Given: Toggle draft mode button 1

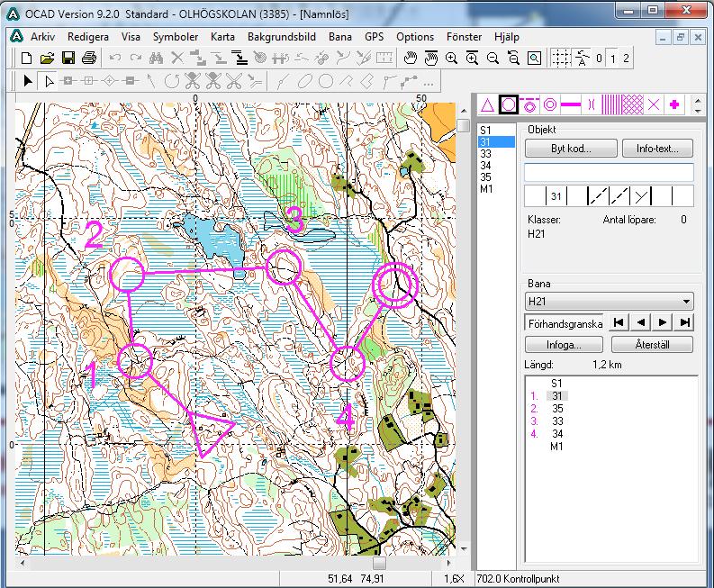Looking at the screenshot, I should (x=613, y=59).
